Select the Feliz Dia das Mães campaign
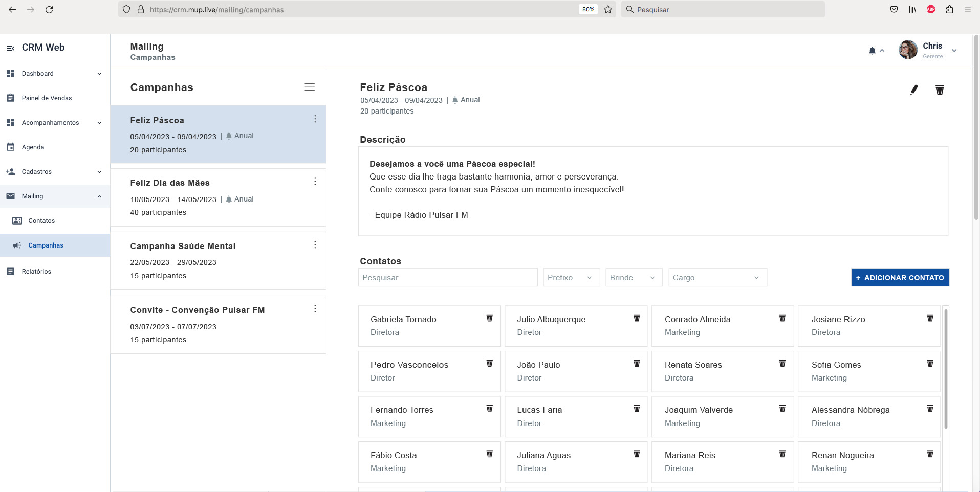The height and width of the screenshot is (492, 980). click(218, 197)
